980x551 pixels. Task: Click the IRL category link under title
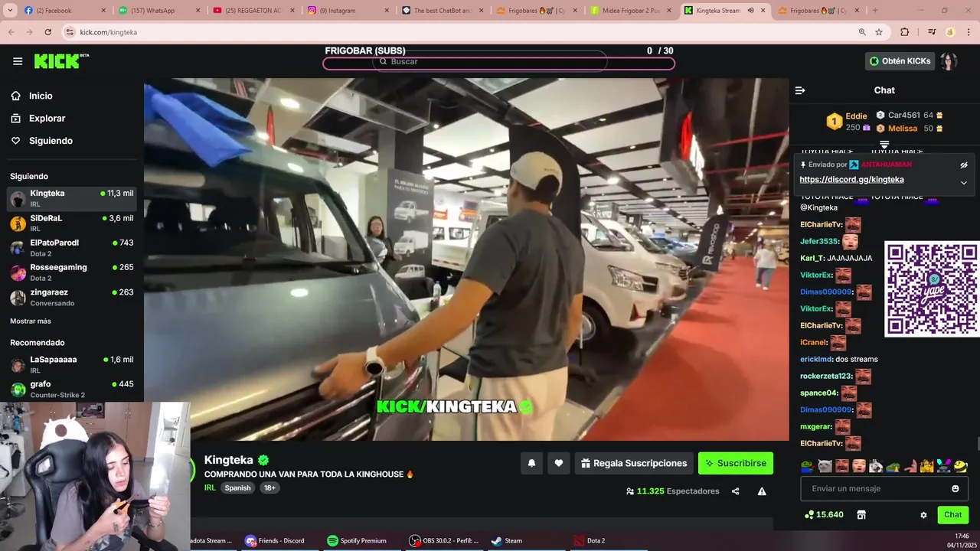210,487
